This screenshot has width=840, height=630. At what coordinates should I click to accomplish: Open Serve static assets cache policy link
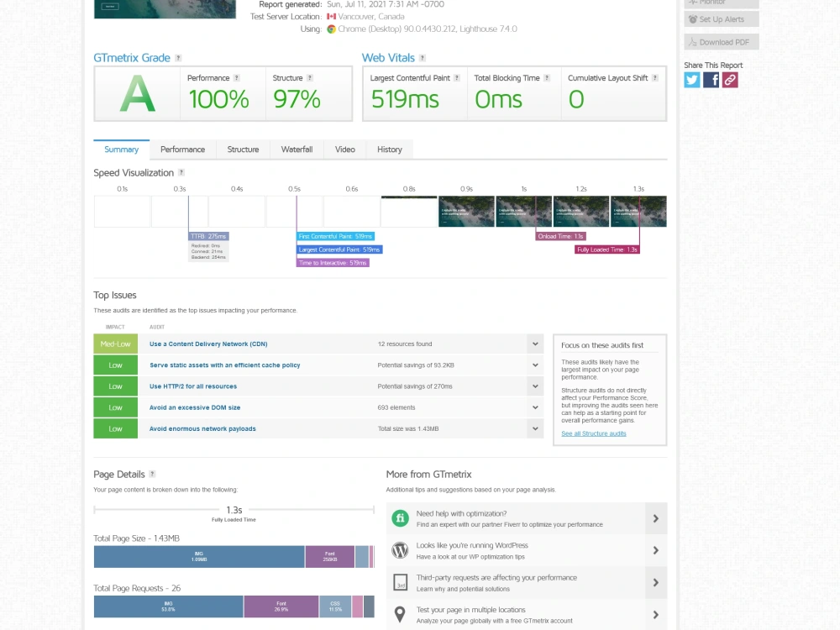[224, 365]
